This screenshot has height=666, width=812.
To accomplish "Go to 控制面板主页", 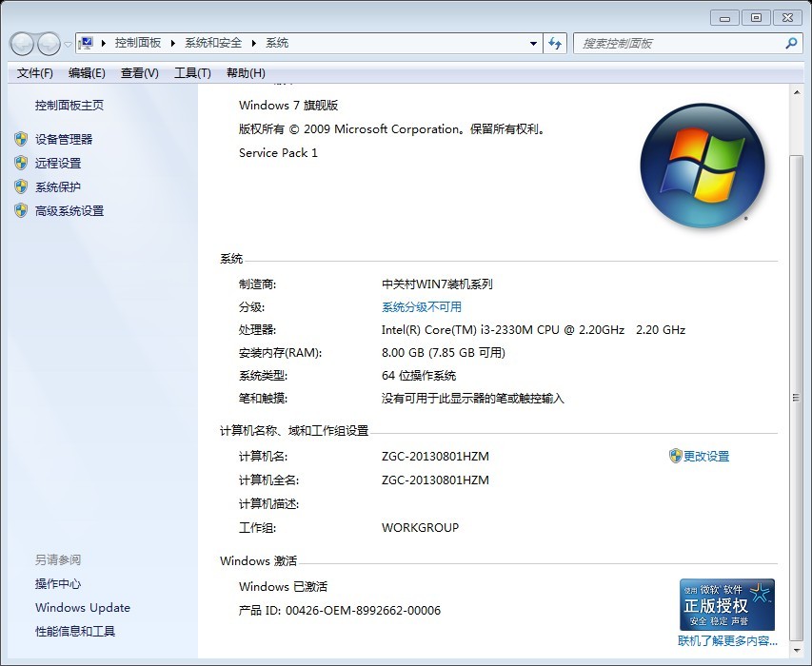I will [x=69, y=106].
